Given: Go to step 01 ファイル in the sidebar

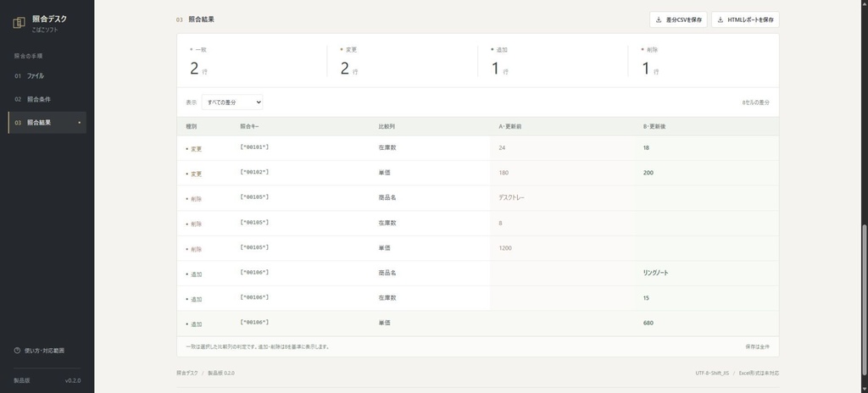Looking at the screenshot, I should 47,76.
